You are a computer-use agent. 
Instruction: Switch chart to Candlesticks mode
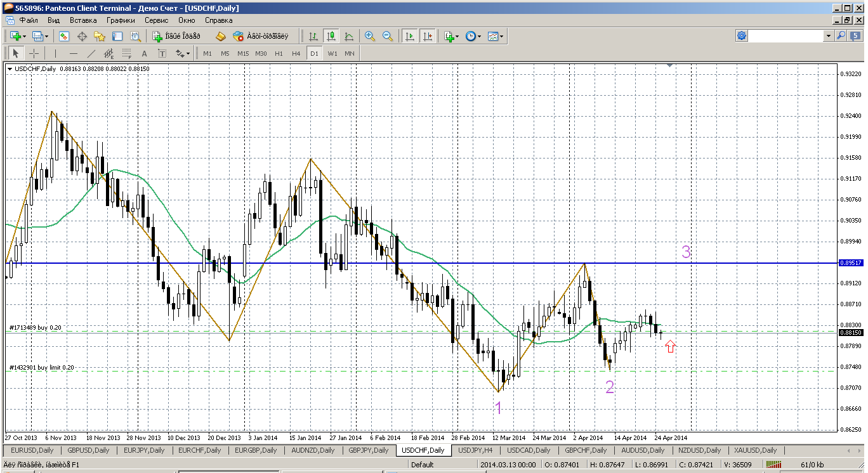(331, 36)
